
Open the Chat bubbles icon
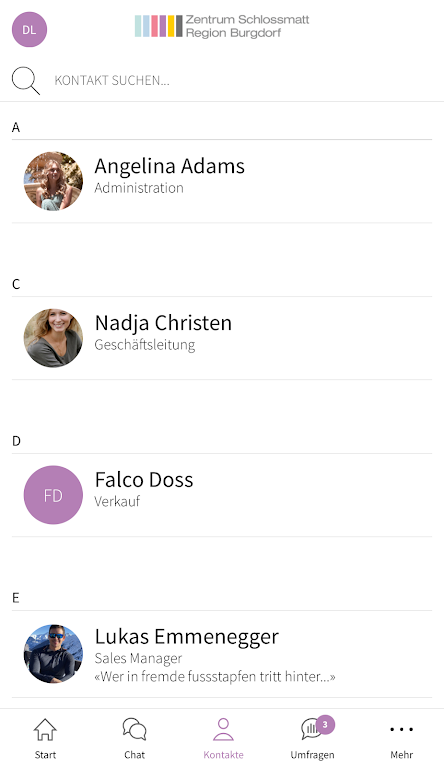134,730
